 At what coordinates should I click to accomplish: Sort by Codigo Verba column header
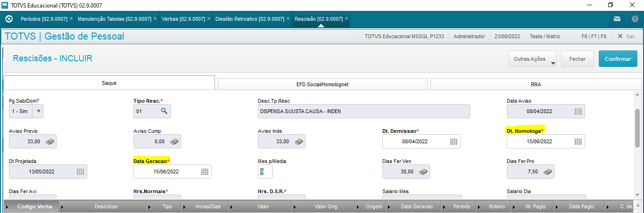click(x=33, y=207)
